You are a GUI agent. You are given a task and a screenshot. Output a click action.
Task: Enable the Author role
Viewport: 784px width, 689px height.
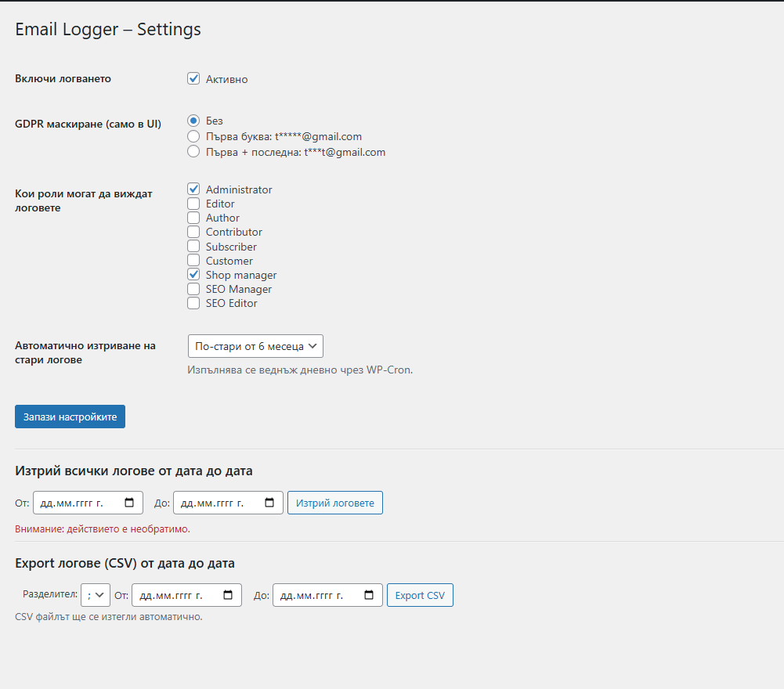(x=193, y=218)
